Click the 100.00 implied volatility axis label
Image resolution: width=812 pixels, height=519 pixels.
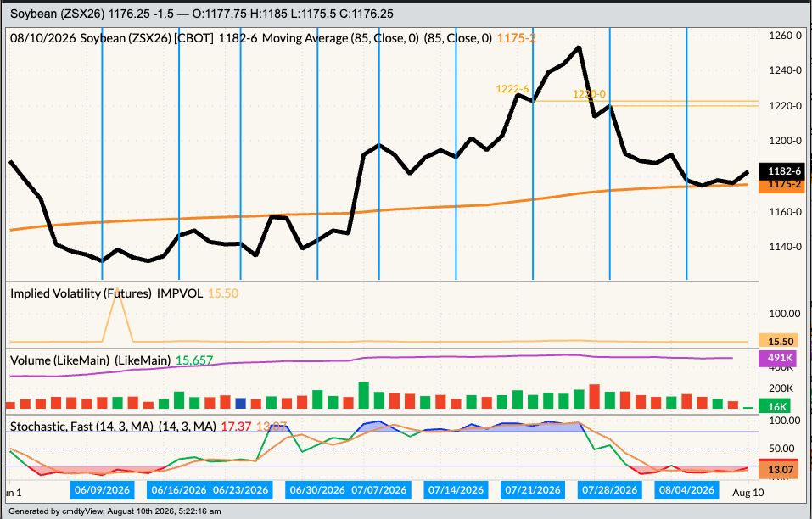(x=784, y=314)
